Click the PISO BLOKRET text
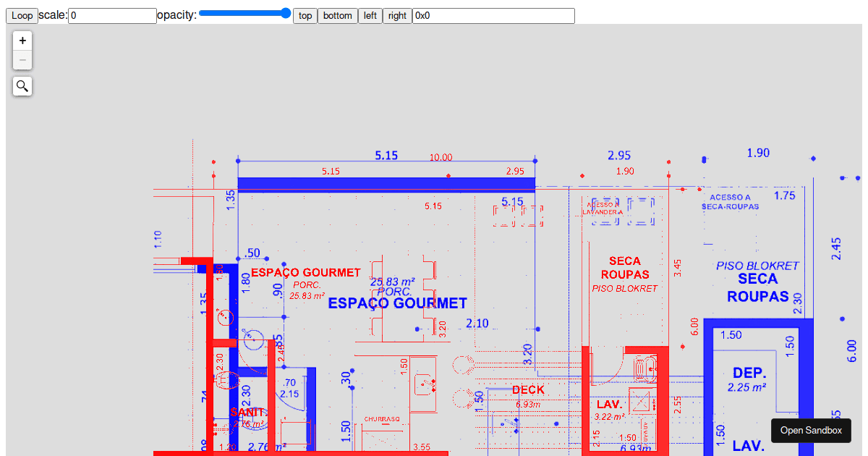Viewport: 868px width, 456px height. [757, 265]
